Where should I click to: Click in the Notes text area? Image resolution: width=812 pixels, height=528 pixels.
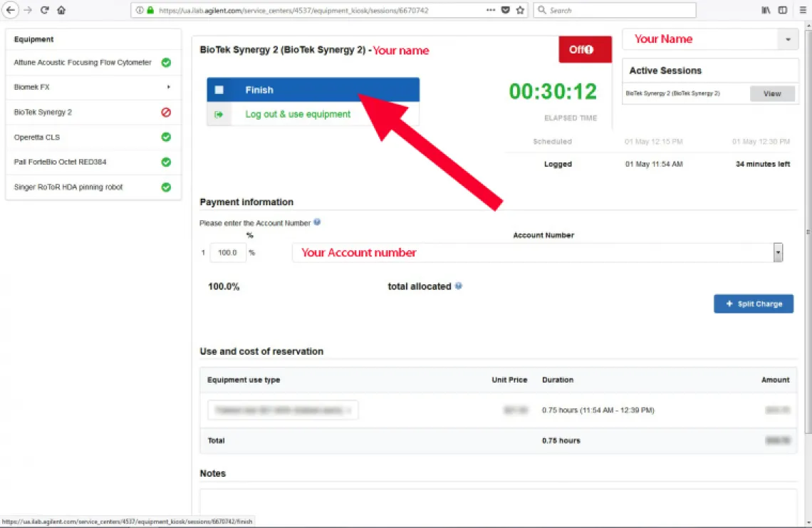(x=497, y=507)
